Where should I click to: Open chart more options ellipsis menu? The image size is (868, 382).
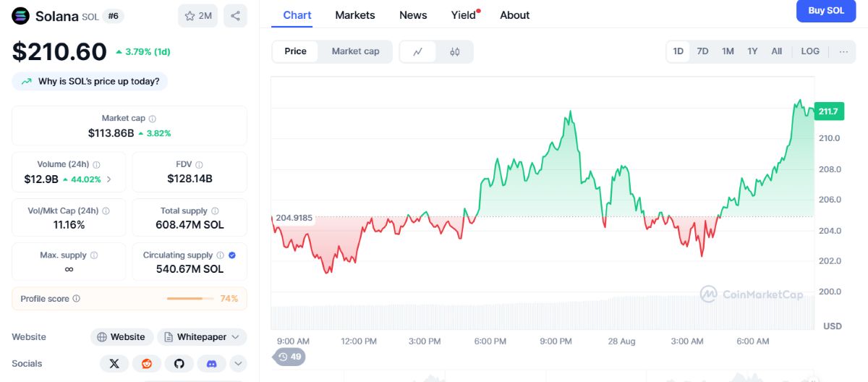(x=843, y=51)
